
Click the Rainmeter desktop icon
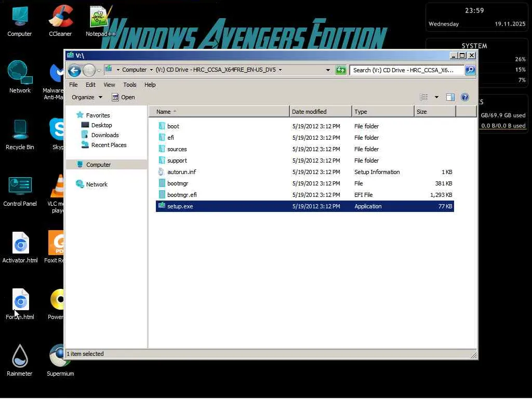point(19,361)
